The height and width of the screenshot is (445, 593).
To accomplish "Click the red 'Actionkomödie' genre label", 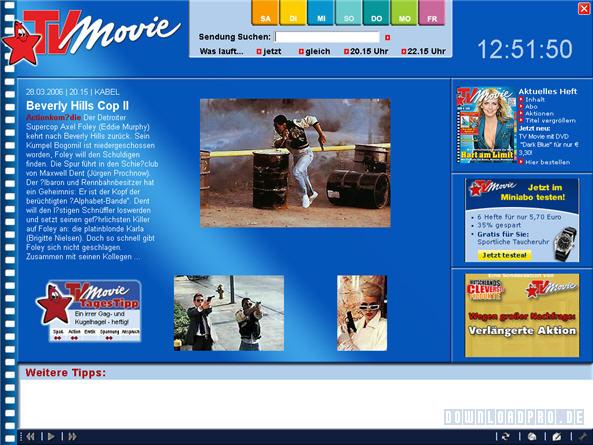I will click(x=53, y=118).
